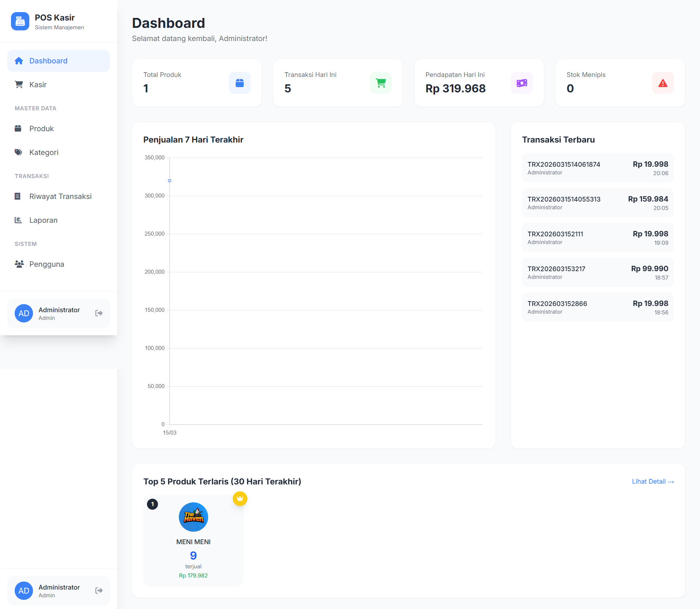Viewport: 700px width, 609px height.
Task: Go to the Produk page
Action: click(59, 129)
